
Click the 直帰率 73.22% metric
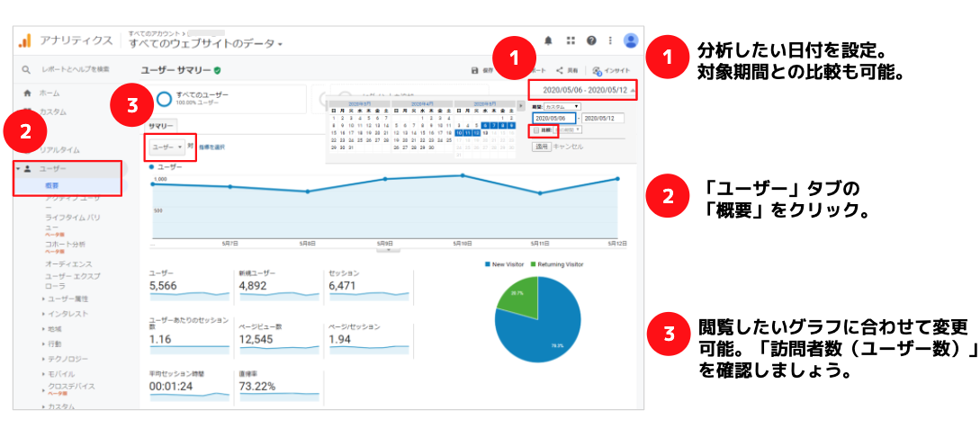coord(279,386)
